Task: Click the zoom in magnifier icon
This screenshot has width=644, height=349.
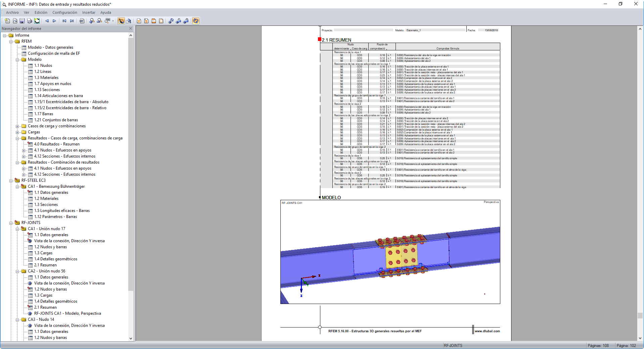Action: coord(92,21)
